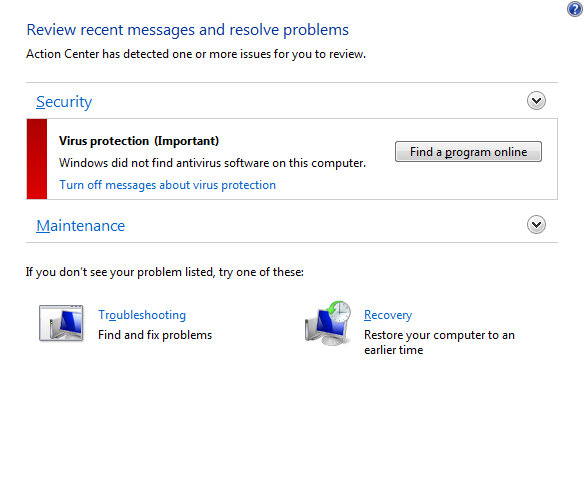Select the Virus protection (Important) heading
The width and height of the screenshot is (584, 487).
(139, 141)
